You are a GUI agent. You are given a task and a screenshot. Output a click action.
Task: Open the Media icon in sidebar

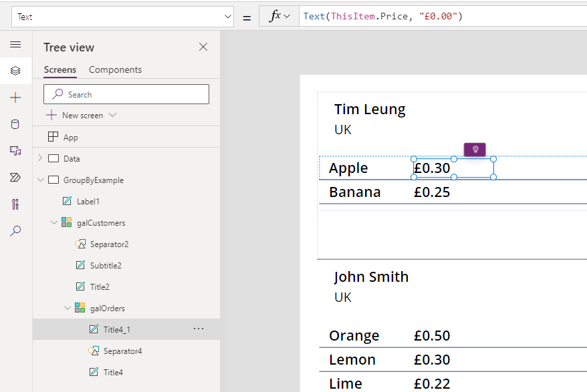coord(15,151)
